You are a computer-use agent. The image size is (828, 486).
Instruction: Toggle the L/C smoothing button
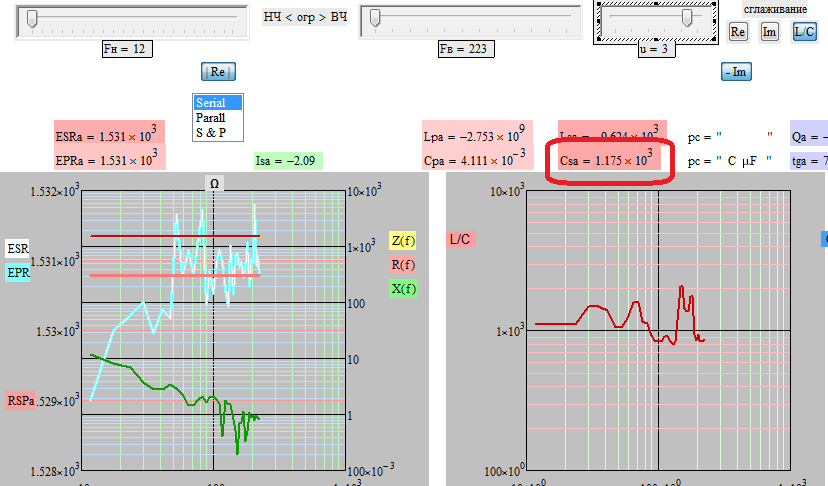click(x=804, y=32)
